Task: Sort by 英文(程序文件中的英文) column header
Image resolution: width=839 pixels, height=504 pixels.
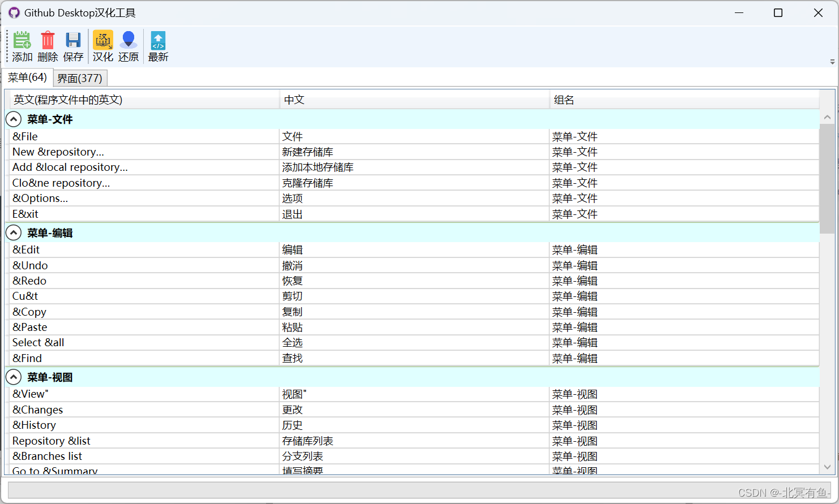Action: coord(145,100)
